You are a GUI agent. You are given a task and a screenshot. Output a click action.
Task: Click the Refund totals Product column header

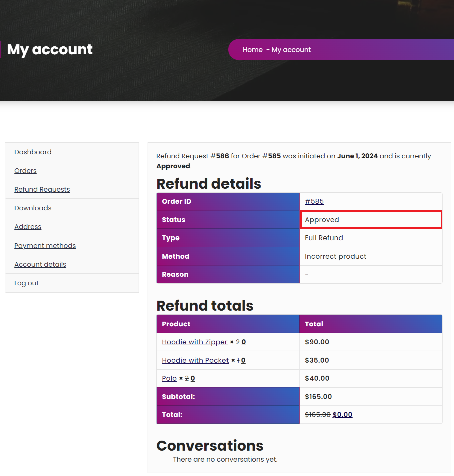point(176,324)
